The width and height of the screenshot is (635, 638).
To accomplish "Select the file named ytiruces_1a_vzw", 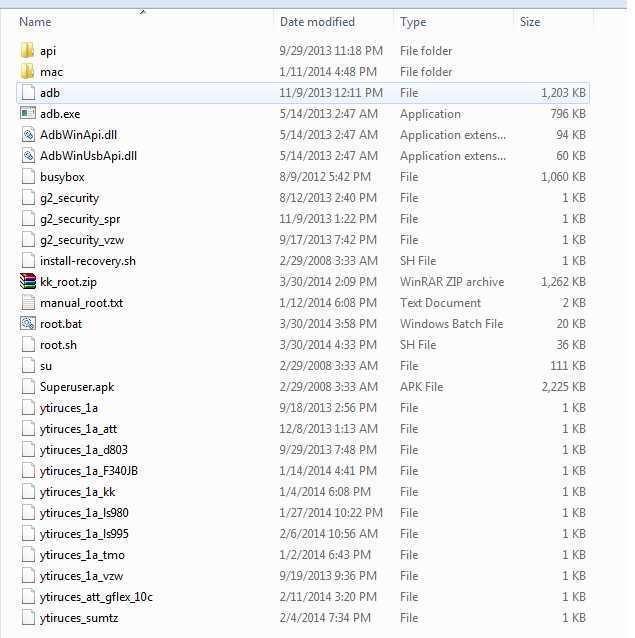I will (81, 576).
